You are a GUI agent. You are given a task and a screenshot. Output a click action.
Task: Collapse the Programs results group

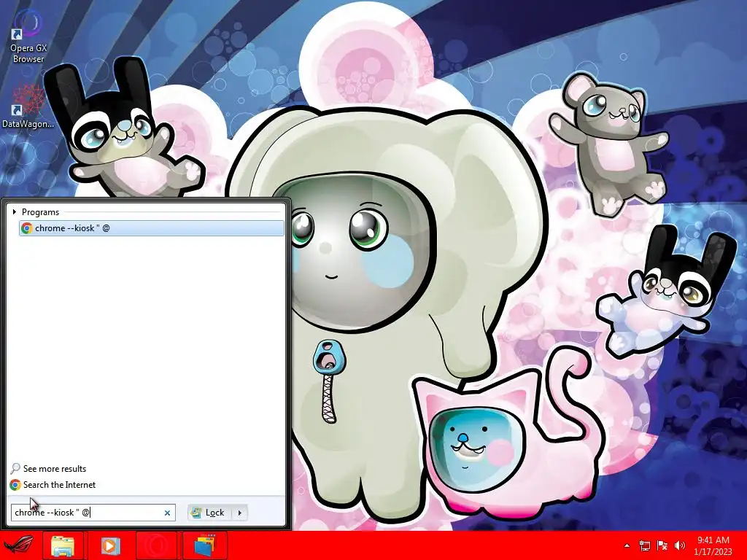[15, 212]
